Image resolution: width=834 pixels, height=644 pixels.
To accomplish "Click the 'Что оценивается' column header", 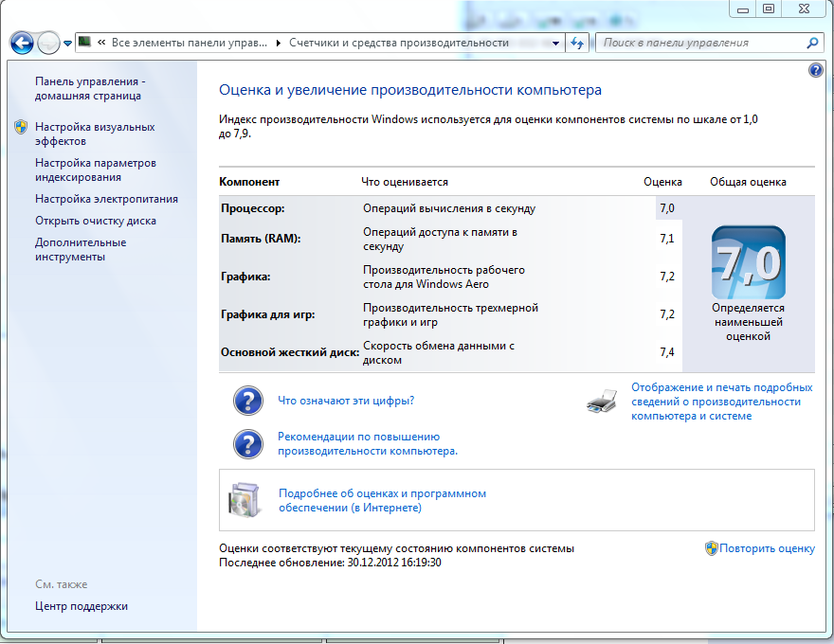I will coord(405,182).
